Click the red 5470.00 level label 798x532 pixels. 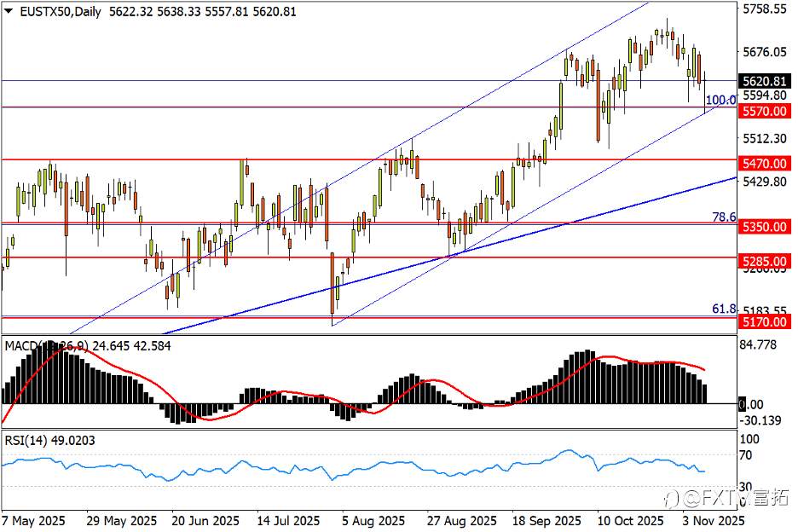point(765,164)
